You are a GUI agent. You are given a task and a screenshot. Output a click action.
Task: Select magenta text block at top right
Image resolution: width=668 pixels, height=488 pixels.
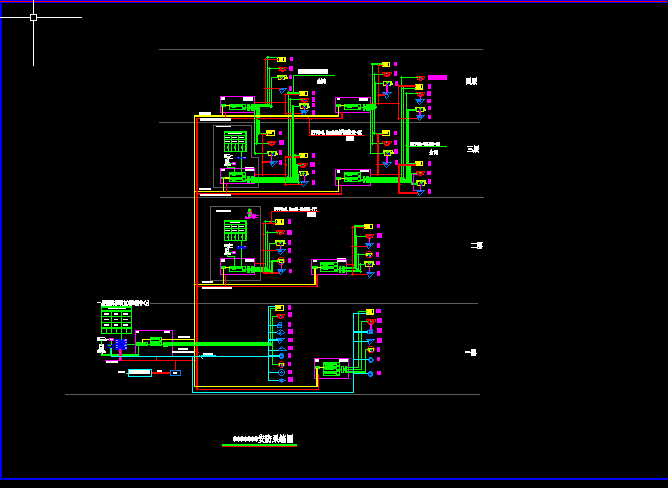click(437, 77)
